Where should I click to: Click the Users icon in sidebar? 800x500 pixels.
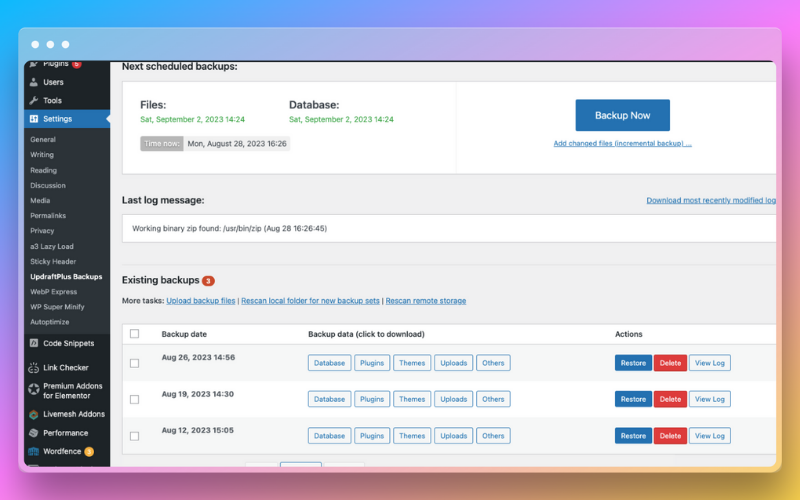(34, 82)
